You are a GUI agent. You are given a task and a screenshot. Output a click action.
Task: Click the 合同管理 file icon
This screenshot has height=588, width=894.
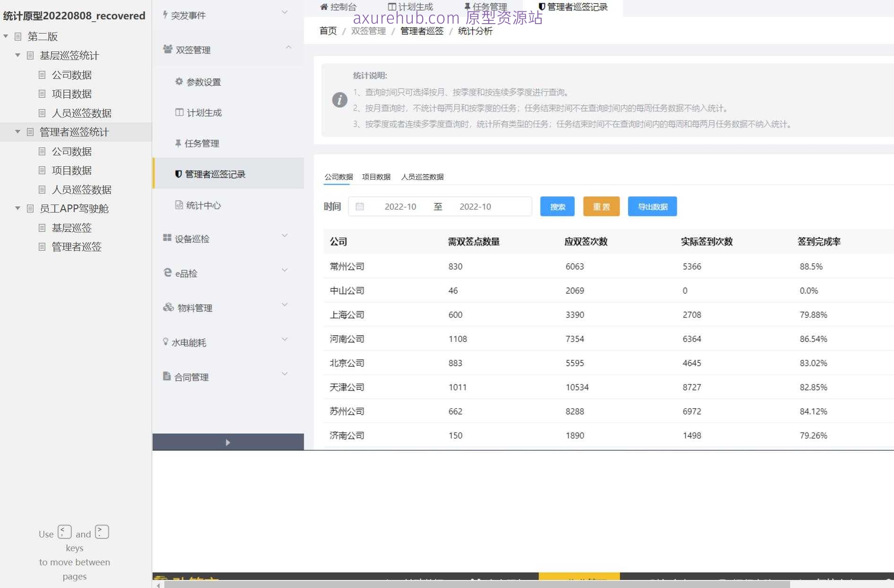(167, 376)
